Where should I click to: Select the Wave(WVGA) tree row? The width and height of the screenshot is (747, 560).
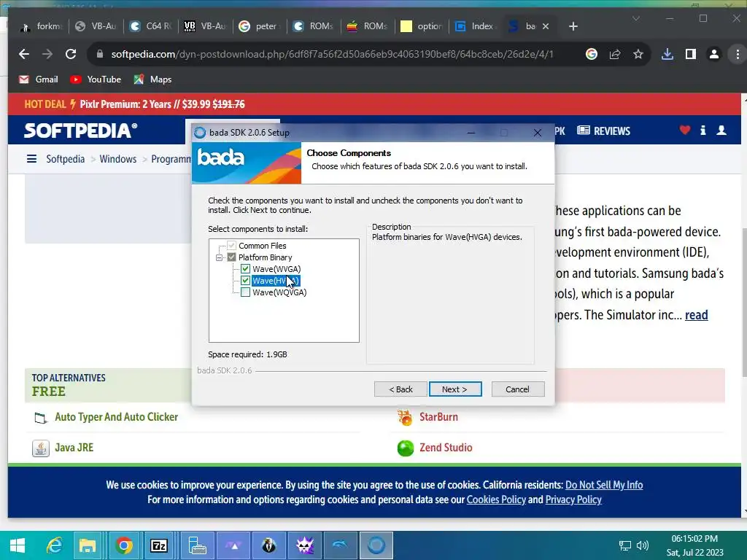point(276,269)
